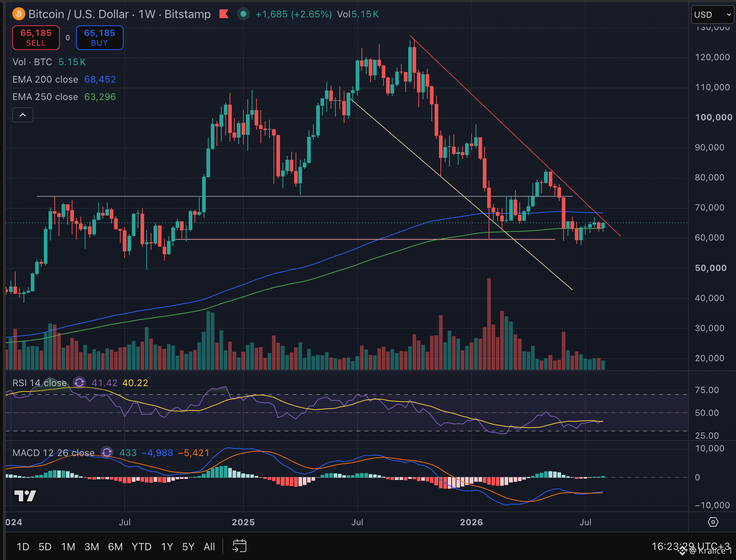Select the 5Y time range
Screen dimensions: 736x560
pos(188,546)
